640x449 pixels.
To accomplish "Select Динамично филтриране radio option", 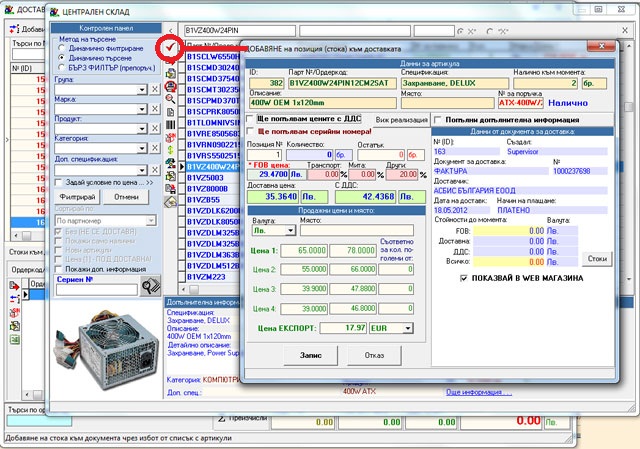I will pyautogui.click(x=62, y=48).
